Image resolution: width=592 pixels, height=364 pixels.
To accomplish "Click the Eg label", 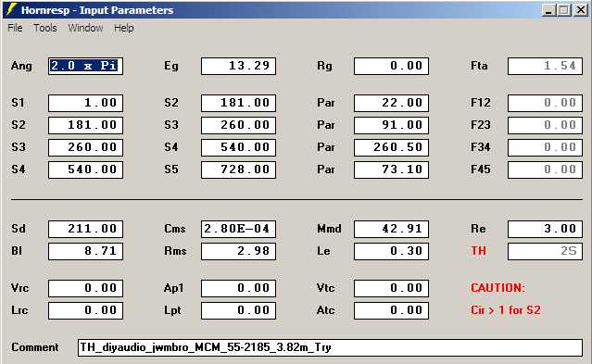I will click(x=171, y=66).
